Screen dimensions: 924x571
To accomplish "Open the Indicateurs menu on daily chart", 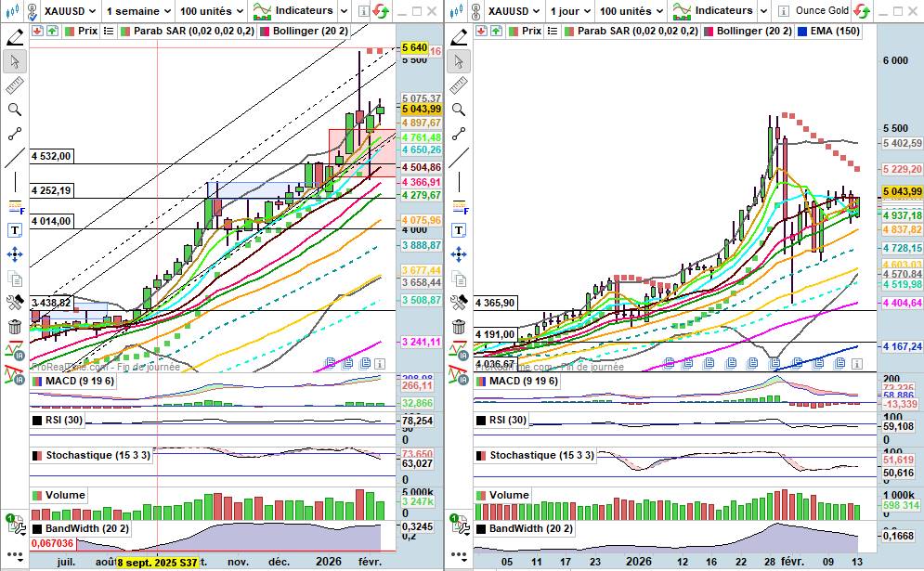I will pos(722,11).
